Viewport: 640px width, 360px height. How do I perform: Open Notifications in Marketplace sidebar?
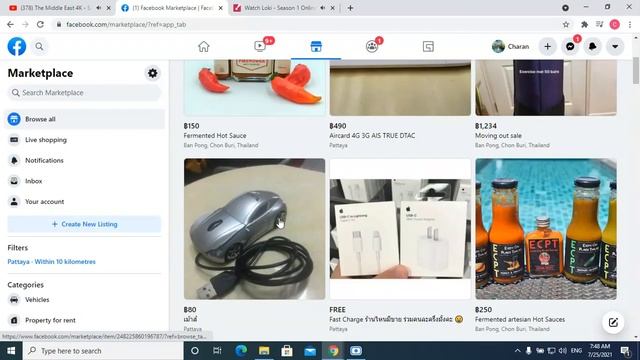point(84,160)
